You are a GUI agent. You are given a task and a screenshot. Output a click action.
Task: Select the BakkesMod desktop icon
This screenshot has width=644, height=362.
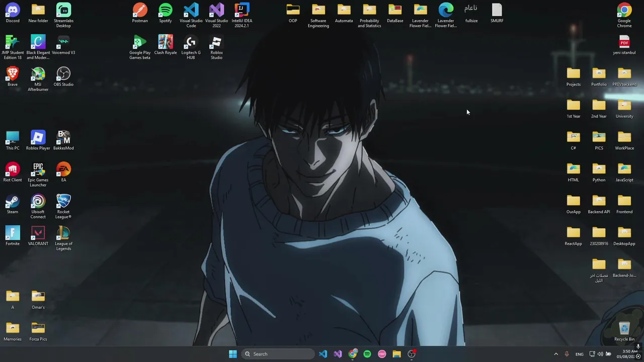click(x=63, y=141)
